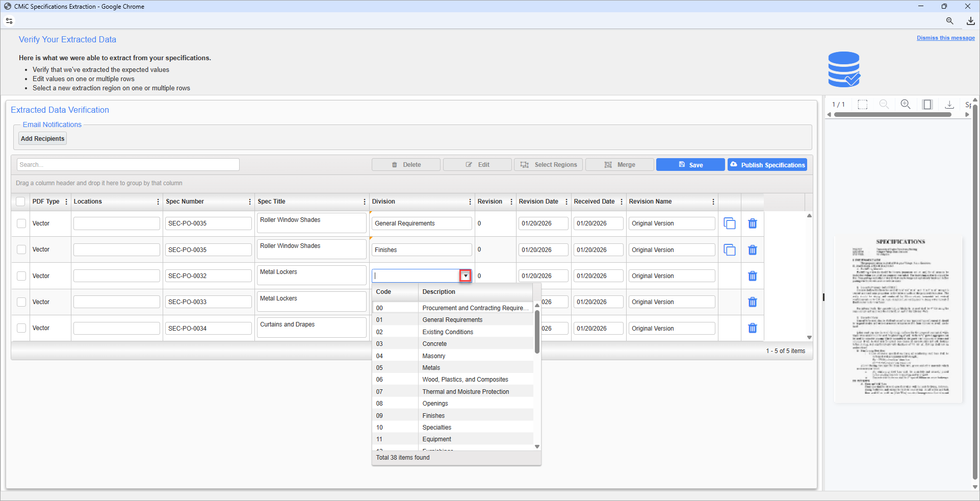Select the fit-page view icon in PDF toolbar
The width and height of the screenshot is (980, 501).
click(927, 104)
